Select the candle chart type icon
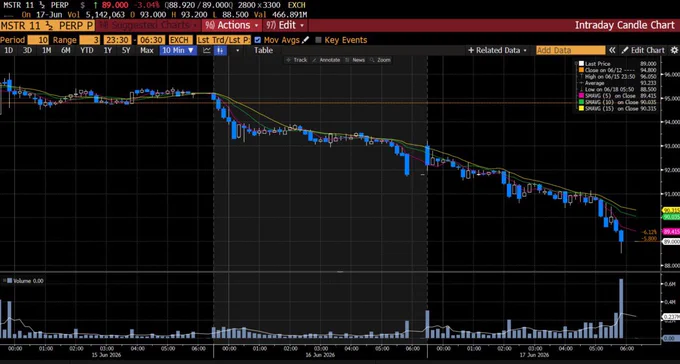This screenshot has width=680, height=364. click(x=221, y=50)
